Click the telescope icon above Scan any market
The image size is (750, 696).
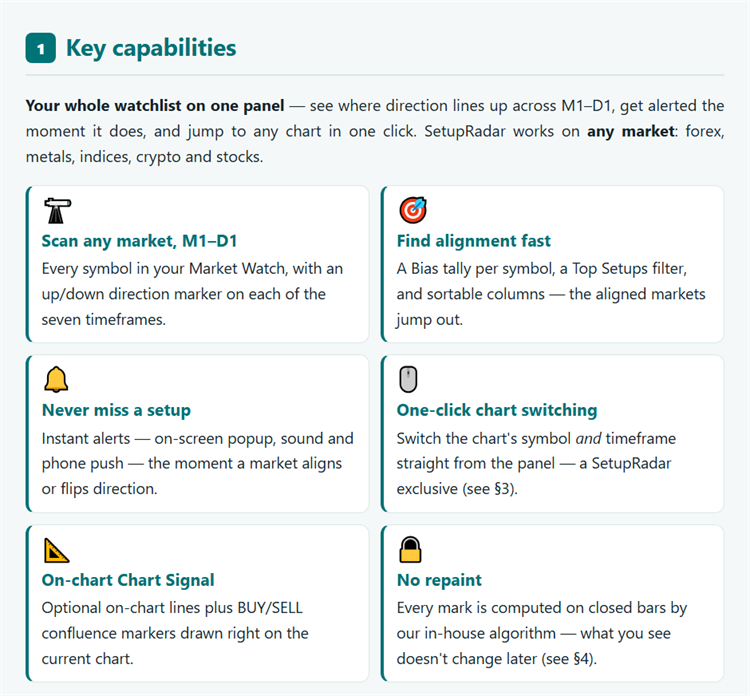(57, 210)
